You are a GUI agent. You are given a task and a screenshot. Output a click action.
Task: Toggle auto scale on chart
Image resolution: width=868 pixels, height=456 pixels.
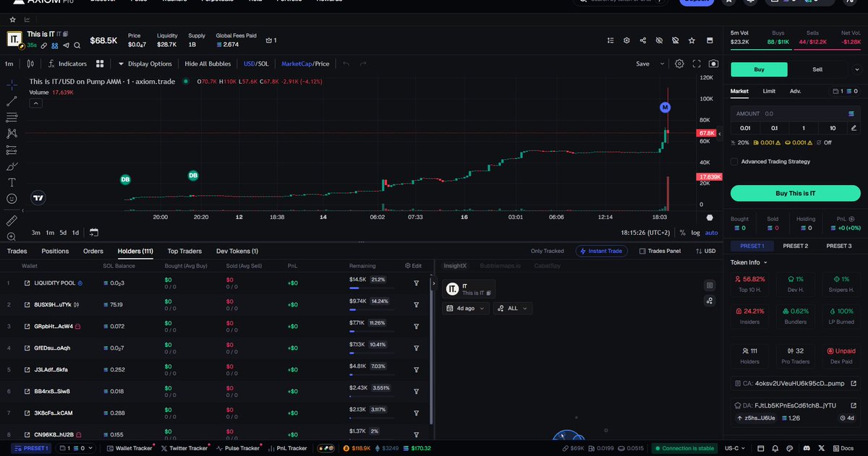[x=712, y=233]
